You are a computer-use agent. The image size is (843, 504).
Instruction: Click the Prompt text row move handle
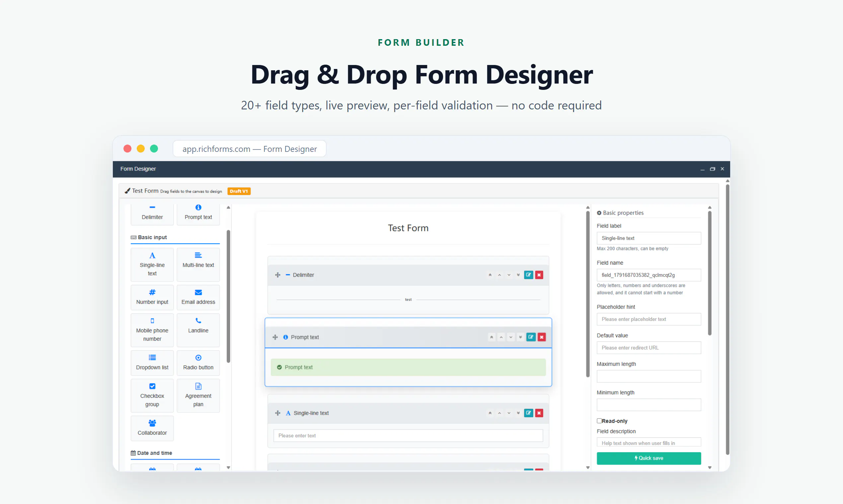click(x=275, y=337)
